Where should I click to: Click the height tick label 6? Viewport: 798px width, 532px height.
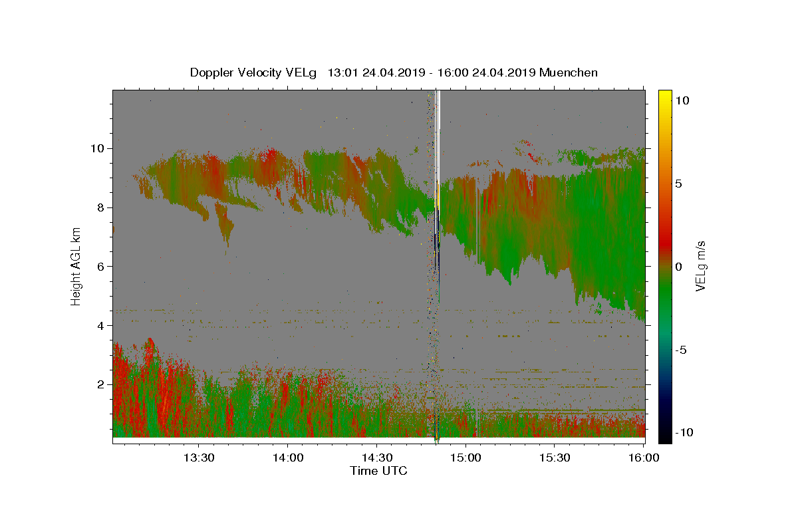[x=102, y=267]
